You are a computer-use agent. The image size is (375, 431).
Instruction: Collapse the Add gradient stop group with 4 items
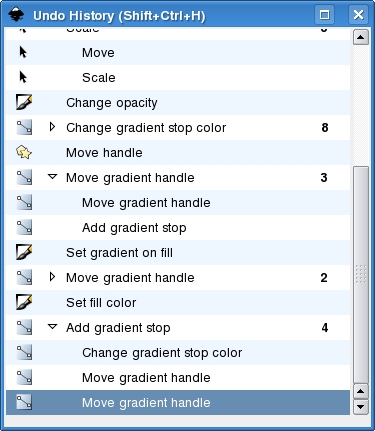click(x=52, y=327)
